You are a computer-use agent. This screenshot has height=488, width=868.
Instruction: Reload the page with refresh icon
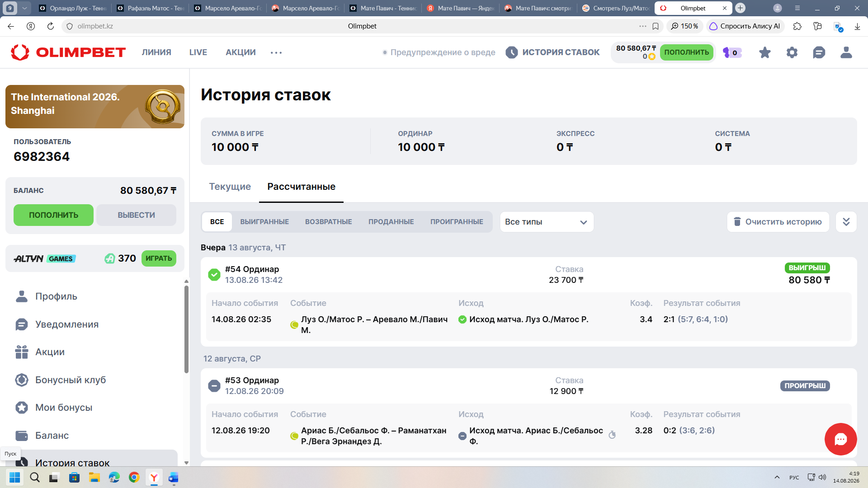50,26
